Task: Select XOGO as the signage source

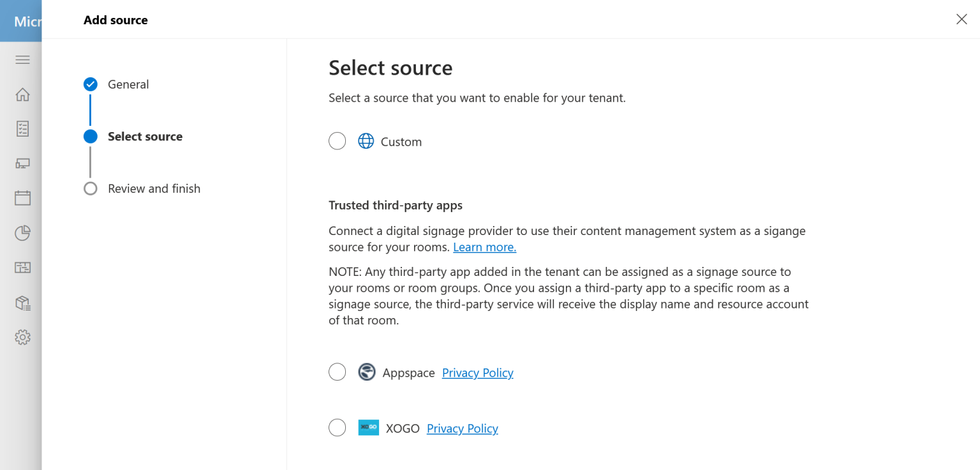Action: [x=337, y=427]
